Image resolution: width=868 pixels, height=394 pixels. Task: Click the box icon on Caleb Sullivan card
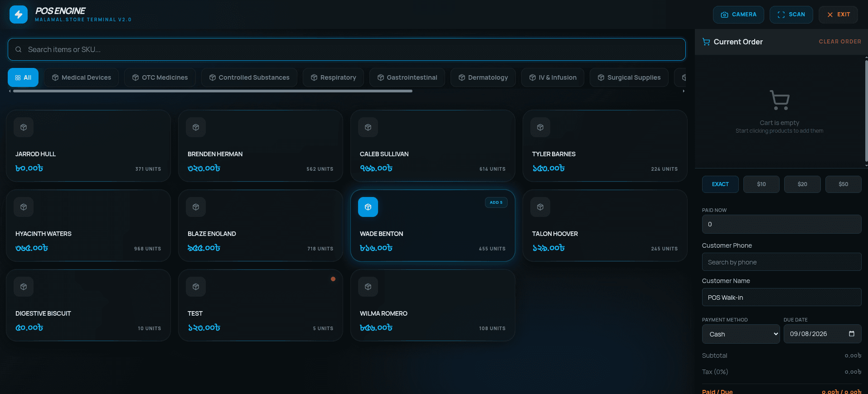pyautogui.click(x=368, y=127)
